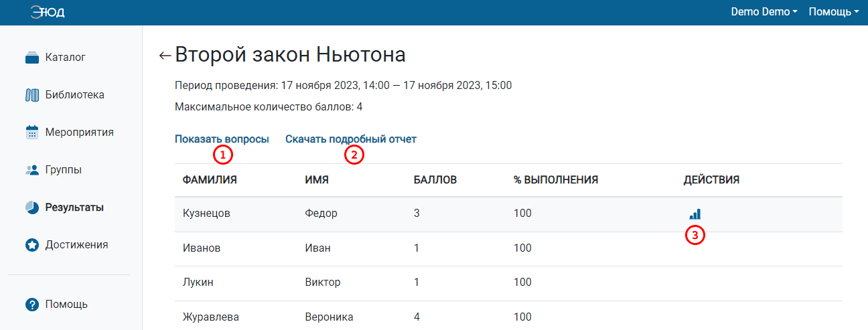Viewport: 868px width, 330px height.
Task: Click the Результаты pie chart icon
Action: pyautogui.click(x=32, y=208)
